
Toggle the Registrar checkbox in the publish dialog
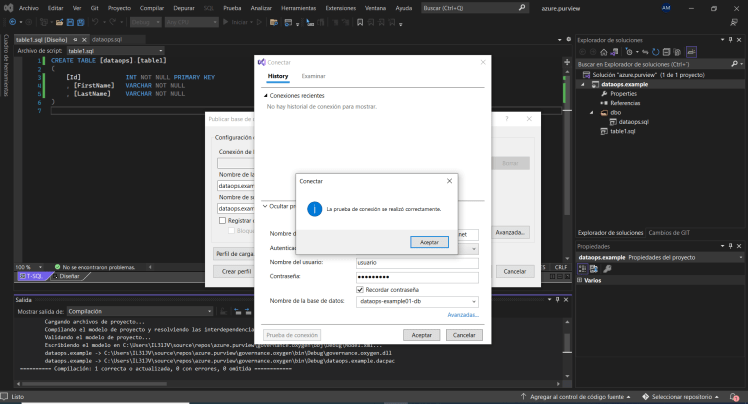pyautogui.click(x=222, y=221)
